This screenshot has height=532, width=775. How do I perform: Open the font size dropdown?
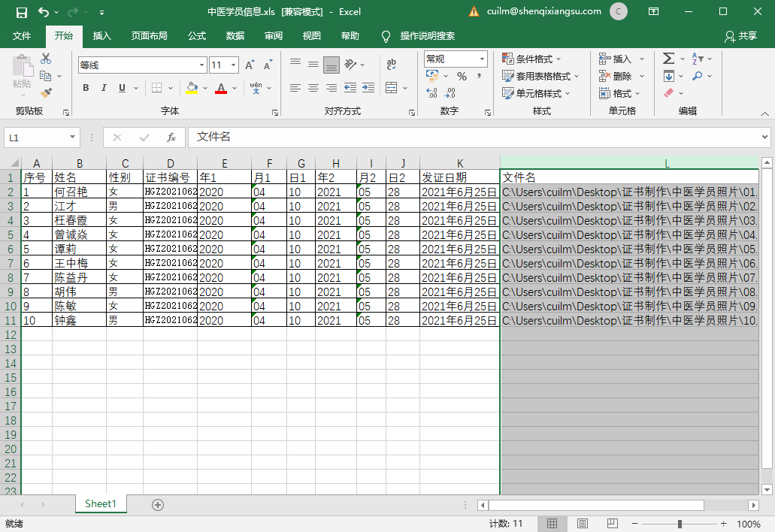coord(233,65)
